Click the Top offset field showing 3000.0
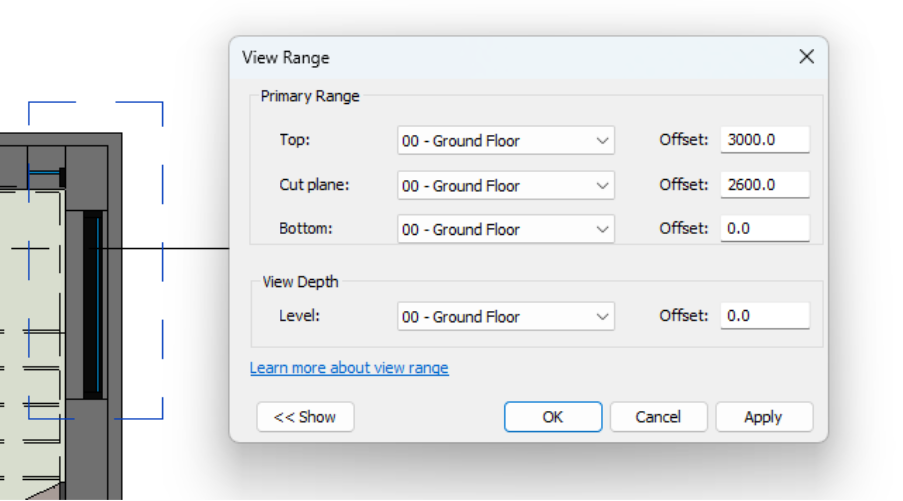The height and width of the screenshot is (501, 903). point(765,140)
